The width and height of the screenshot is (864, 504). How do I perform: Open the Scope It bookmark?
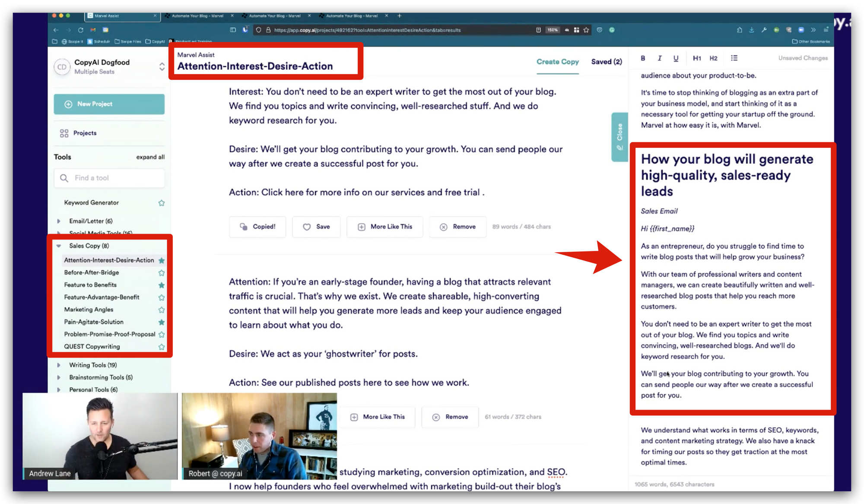(72, 41)
